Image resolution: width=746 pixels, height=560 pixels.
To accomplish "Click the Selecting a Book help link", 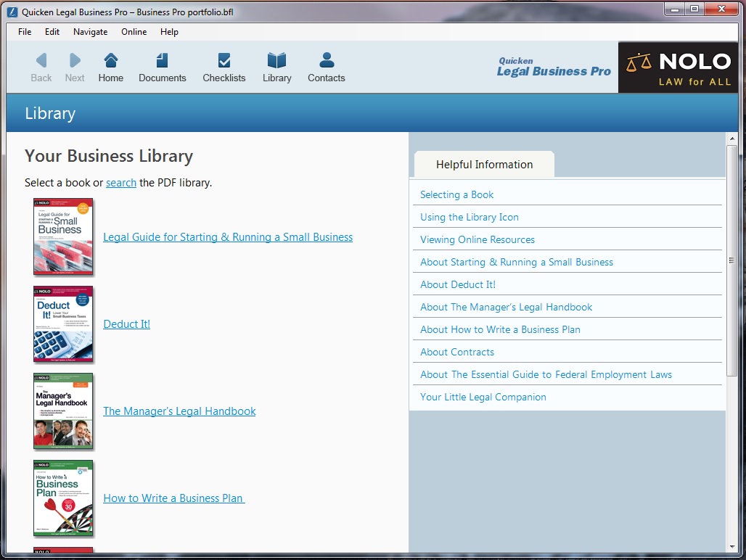I will coord(456,194).
